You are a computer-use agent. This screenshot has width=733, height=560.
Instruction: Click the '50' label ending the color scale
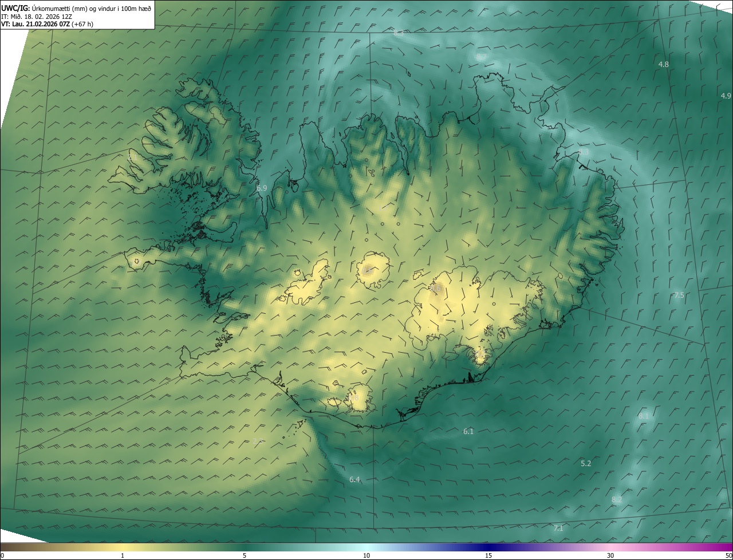click(728, 555)
